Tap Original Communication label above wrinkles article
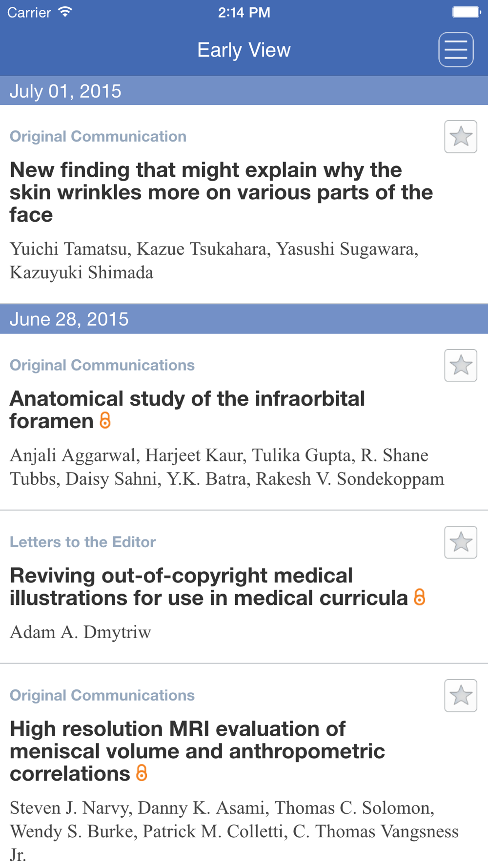 98,136
